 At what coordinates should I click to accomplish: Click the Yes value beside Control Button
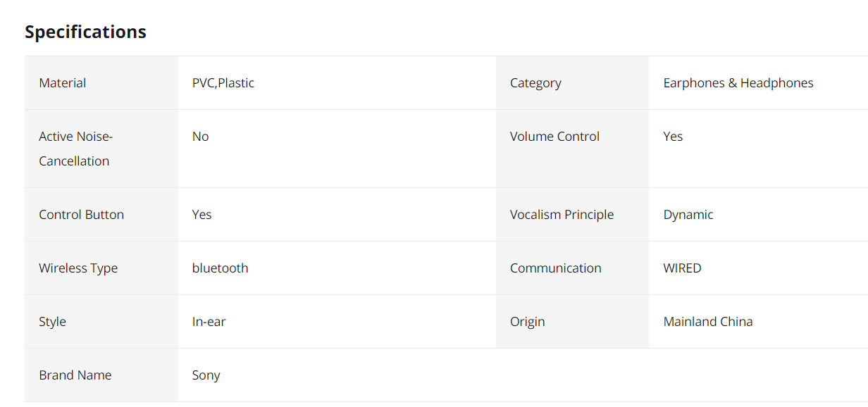pos(202,215)
